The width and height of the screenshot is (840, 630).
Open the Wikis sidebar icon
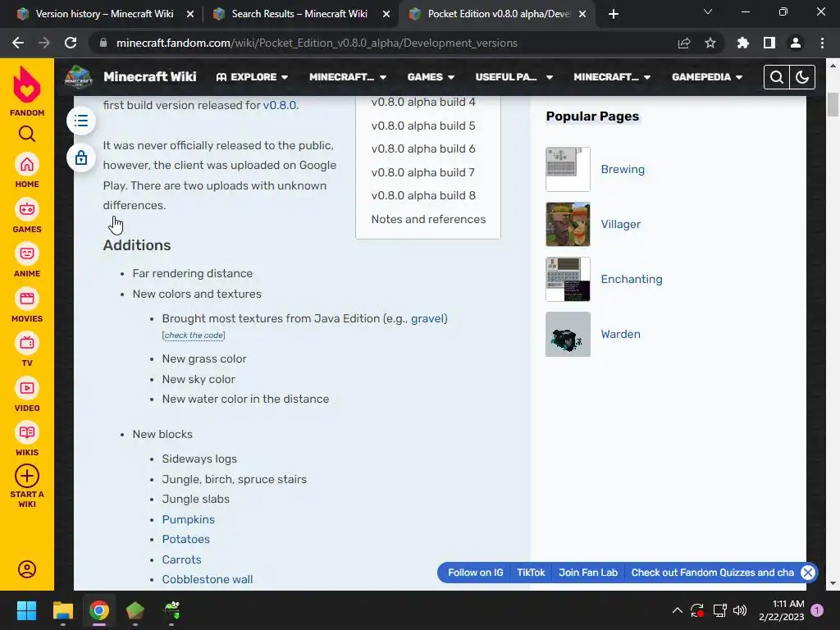tap(27, 433)
